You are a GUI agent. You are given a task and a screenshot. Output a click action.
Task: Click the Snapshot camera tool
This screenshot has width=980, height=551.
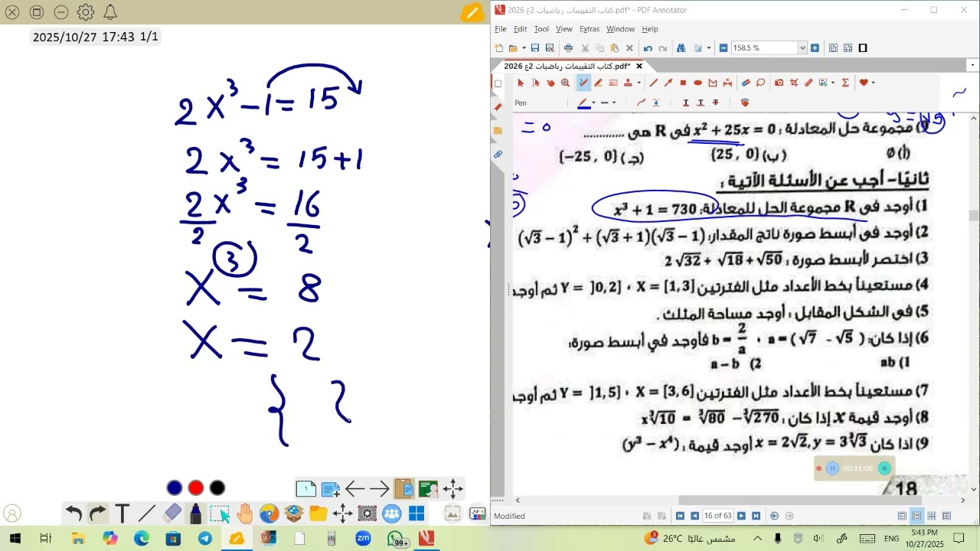coord(779,83)
